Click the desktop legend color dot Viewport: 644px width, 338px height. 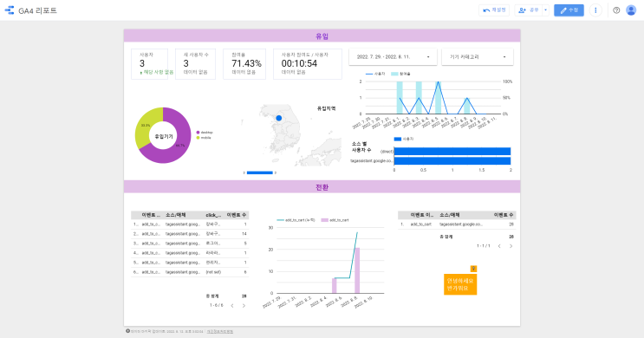click(x=198, y=133)
